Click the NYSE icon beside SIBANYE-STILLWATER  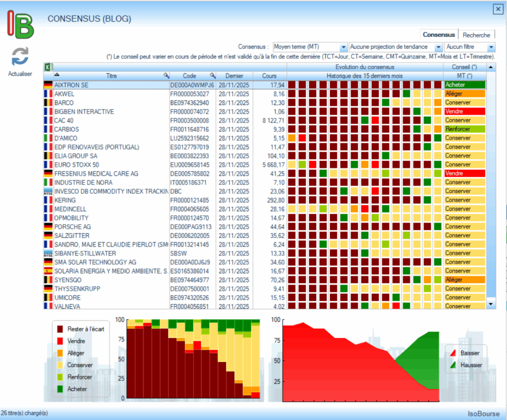48,253
